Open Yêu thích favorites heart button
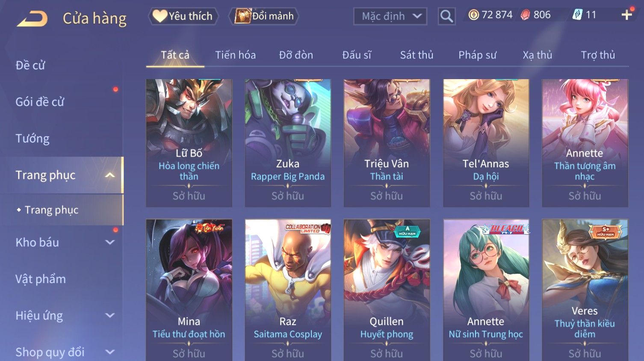 [183, 16]
